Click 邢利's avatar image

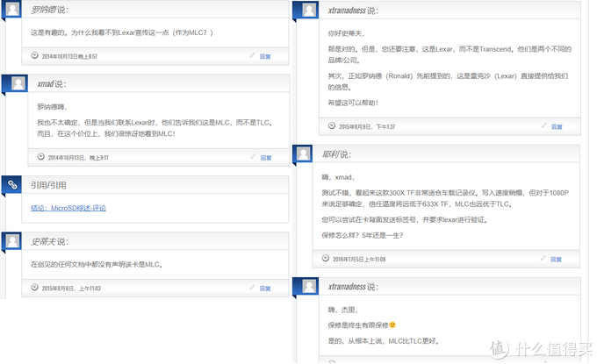pyautogui.click(x=304, y=154)
